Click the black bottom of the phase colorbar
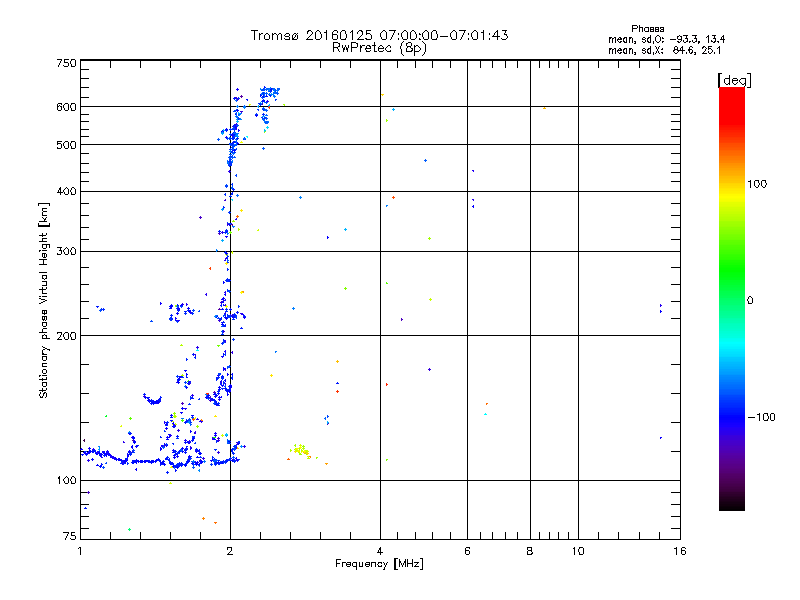This screenshot has height=600, width=800. click(x=732, y=503)
